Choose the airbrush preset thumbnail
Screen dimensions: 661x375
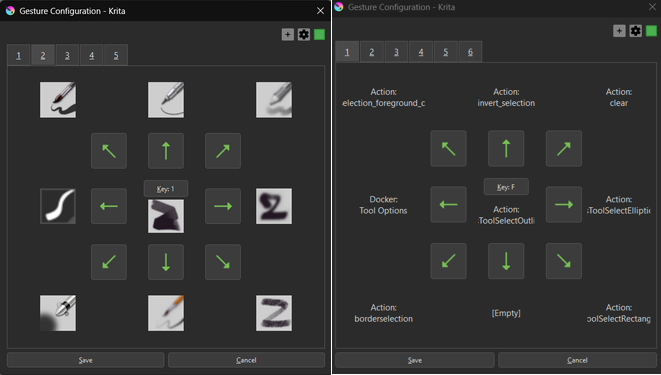coord(58,313)
